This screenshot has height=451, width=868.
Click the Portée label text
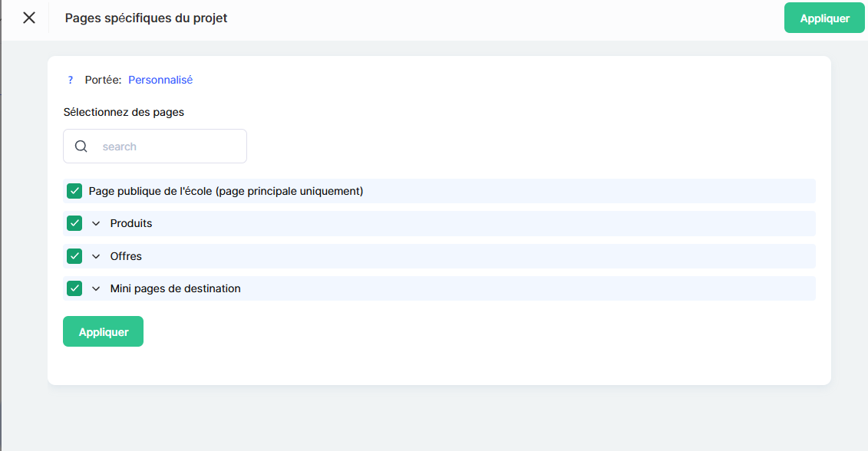(103, 80)
